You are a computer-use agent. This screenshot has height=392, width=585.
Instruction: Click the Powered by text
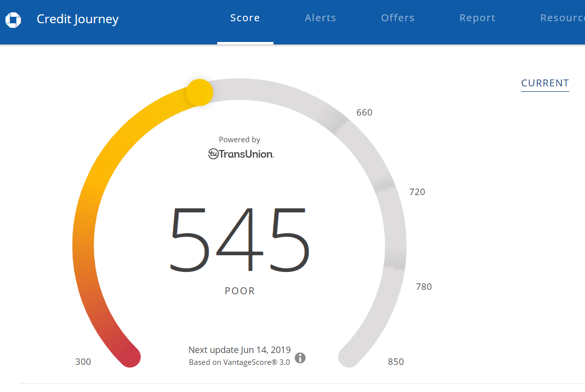click(239, 140)
